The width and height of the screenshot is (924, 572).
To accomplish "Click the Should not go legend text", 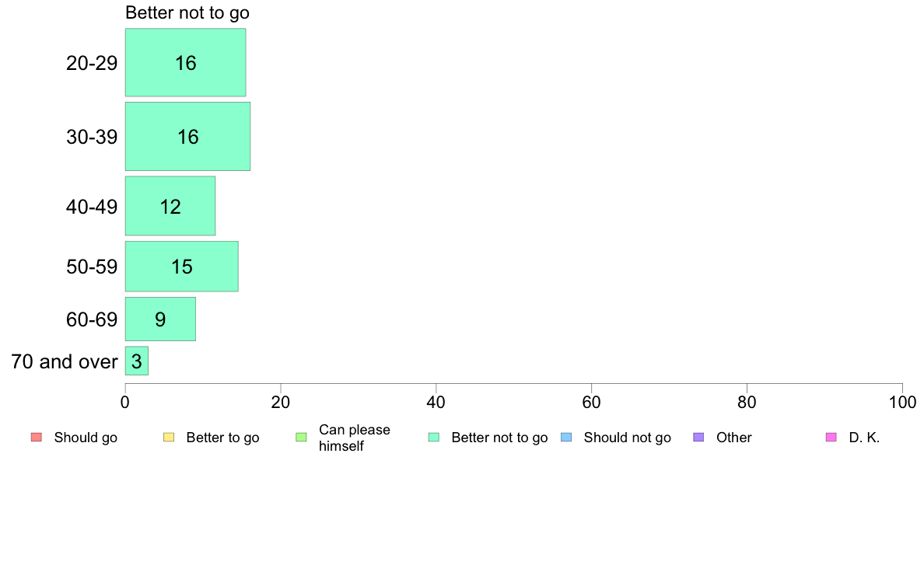I will 627,438.
